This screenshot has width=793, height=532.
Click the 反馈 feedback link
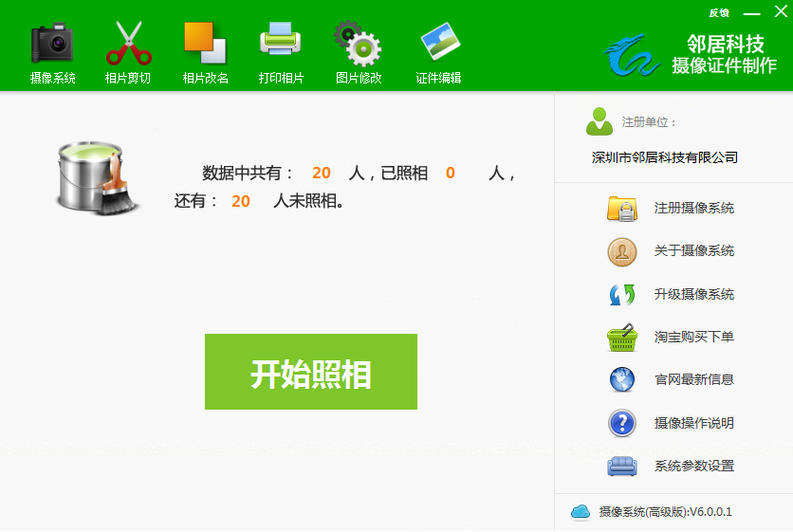click(719, 12)
